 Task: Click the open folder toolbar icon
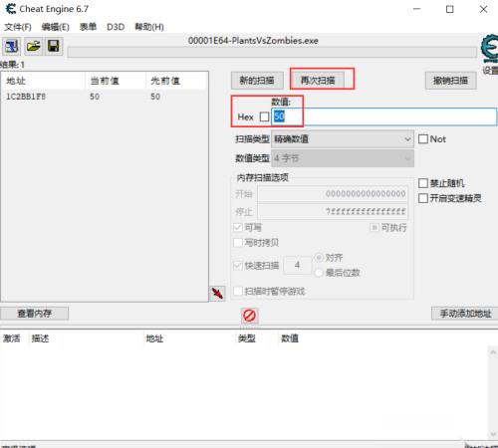point(33,46)
